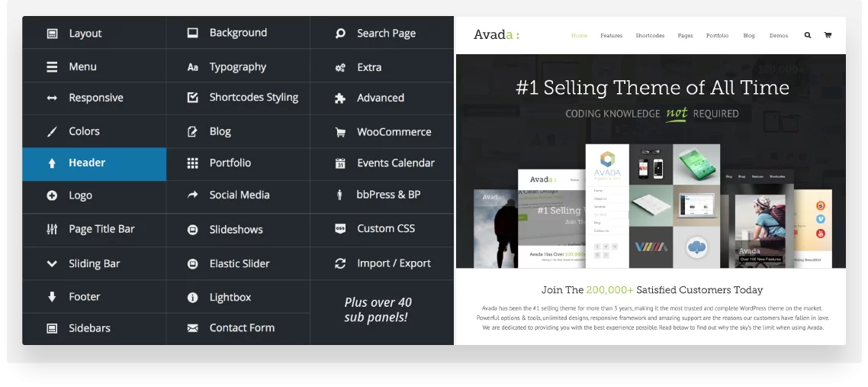Click the Menu hamburger icon
This screenshot has width=868, height=387.
click(x=52, y=67)
